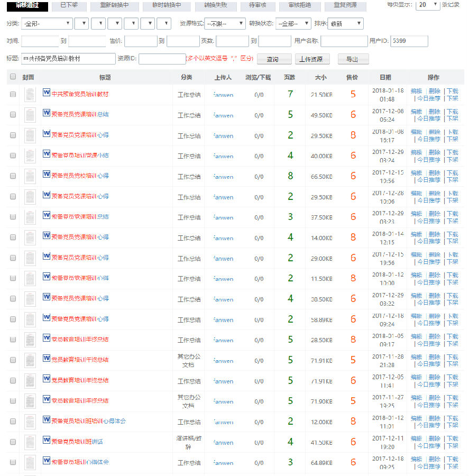Check the box for 中共预备党员培训教材 row
The image size is (469, 476).
(13, 95)
